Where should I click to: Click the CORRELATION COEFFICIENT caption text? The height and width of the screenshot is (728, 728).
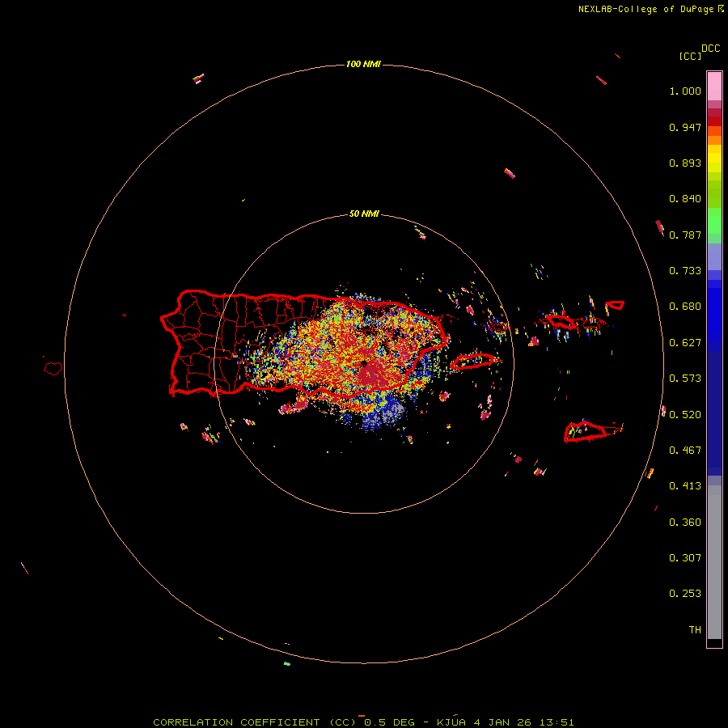click(x=236, y=722)
